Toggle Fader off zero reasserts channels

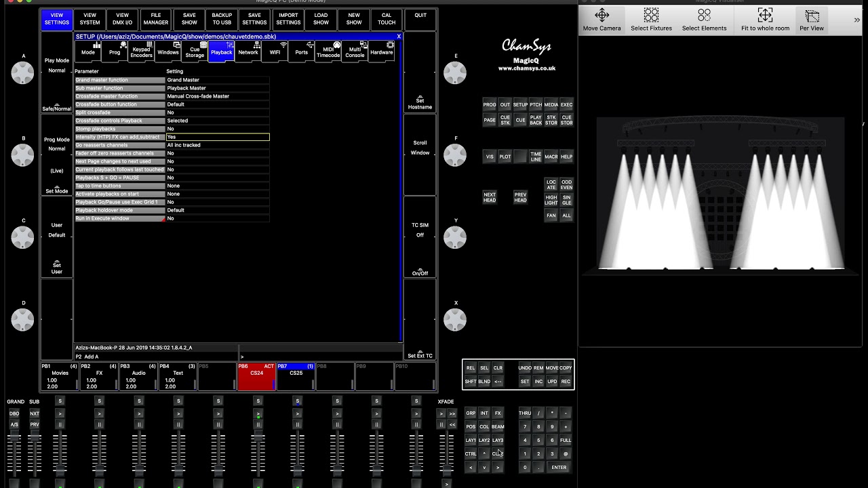(x=218, y=153)
